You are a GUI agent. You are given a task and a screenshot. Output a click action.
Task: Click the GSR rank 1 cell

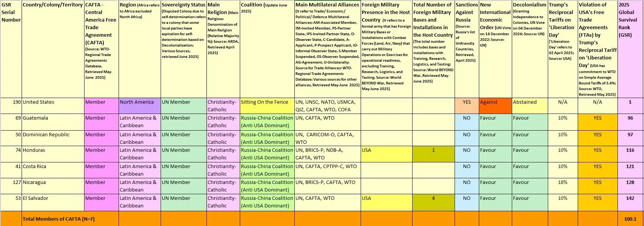click(630, 106)
